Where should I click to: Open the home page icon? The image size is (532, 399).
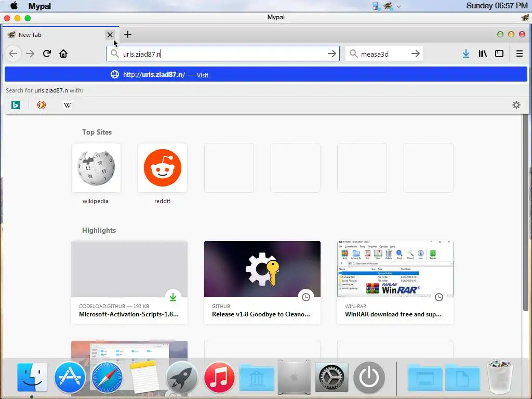pos(63,54)
